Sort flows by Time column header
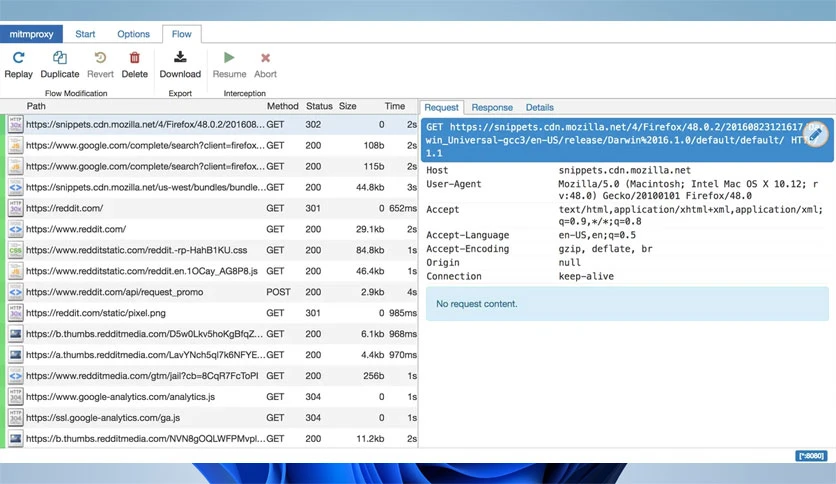The image size is (836, 484). coord(395,106)
